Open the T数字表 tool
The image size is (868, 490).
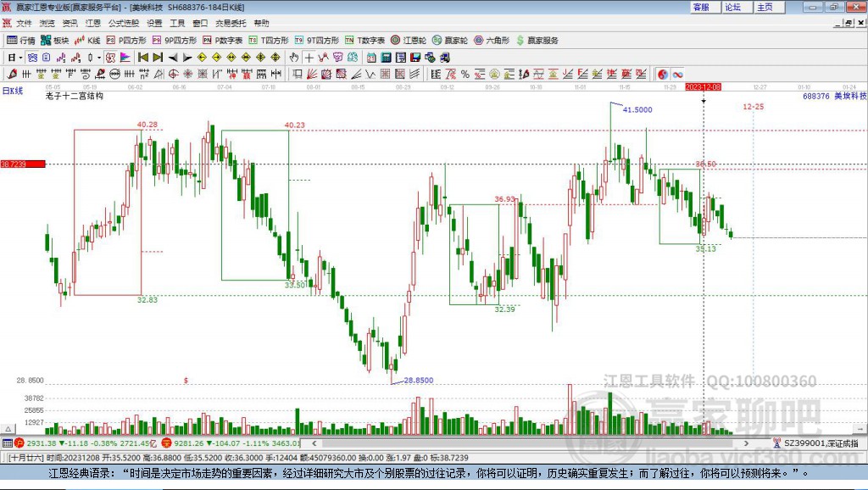pos(364,41)
